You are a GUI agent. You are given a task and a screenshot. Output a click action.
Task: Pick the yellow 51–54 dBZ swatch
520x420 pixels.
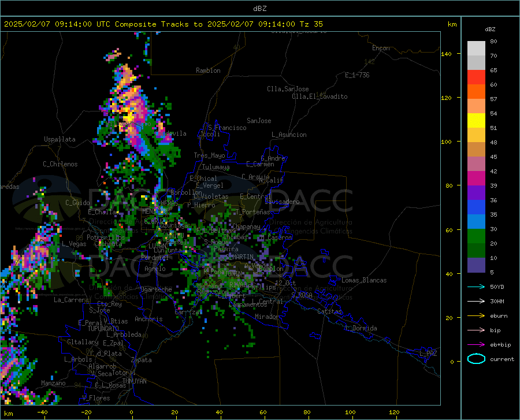476,121
